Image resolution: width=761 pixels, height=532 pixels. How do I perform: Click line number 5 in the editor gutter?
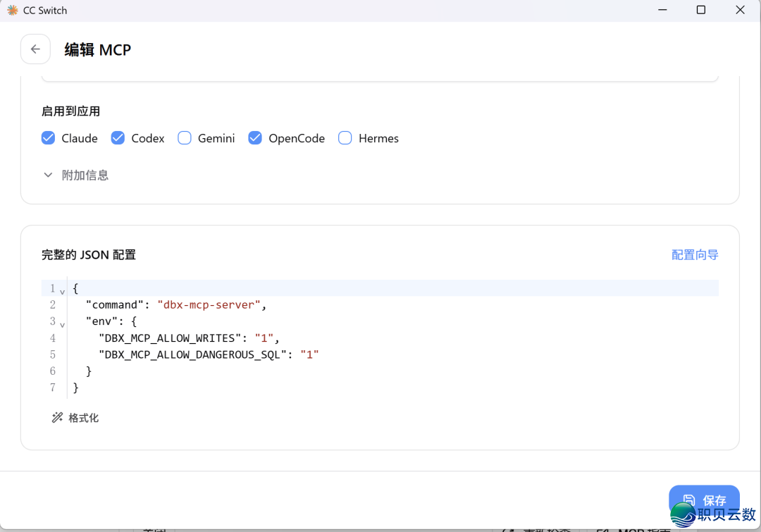52,354
